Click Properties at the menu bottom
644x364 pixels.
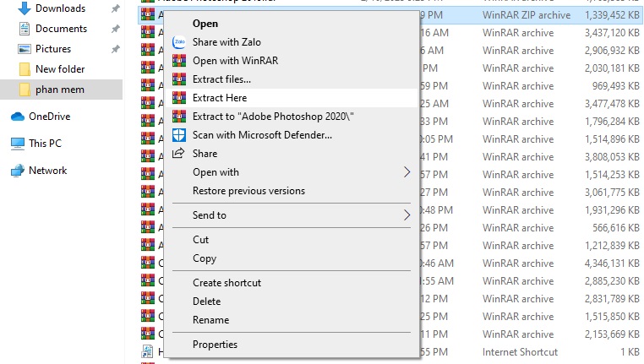215,345
